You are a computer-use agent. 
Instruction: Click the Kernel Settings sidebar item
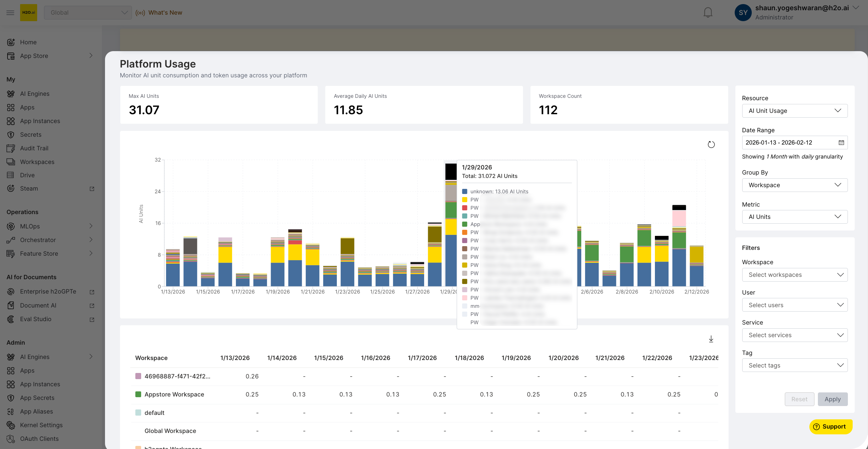(x=41, y=425)
